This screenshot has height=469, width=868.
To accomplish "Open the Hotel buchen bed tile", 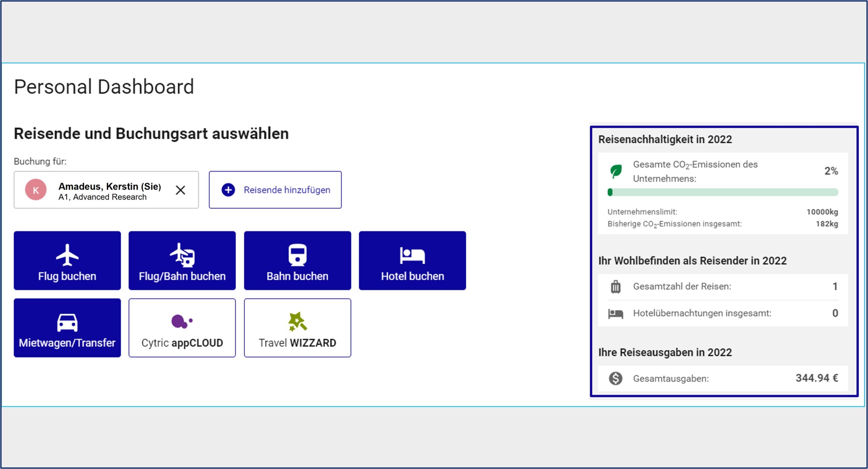I will point(412,261).
